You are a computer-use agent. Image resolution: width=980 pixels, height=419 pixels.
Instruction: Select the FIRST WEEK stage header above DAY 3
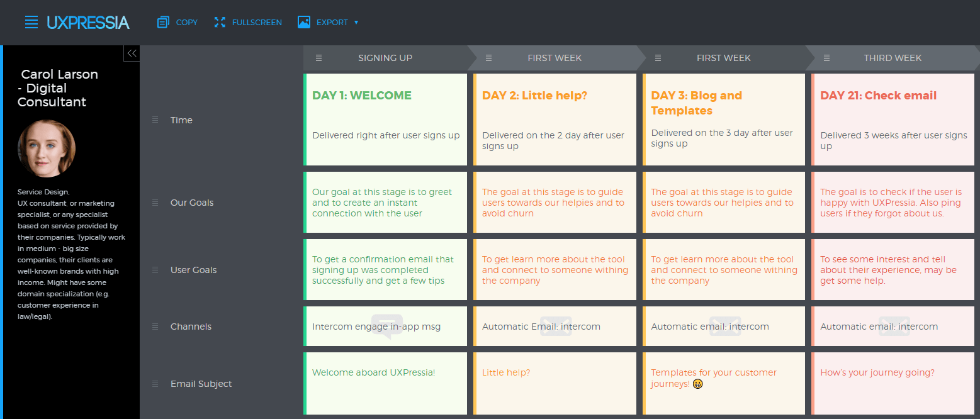point(724,58)
